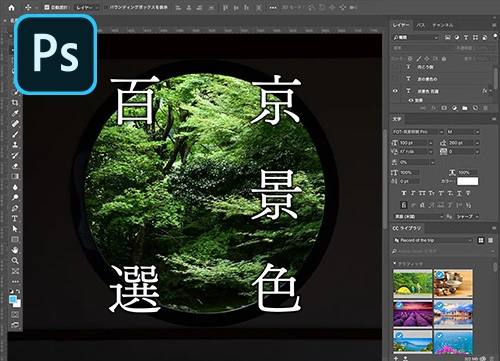
Task: Select the Spot Healing Brush tool
Action: 15,124
